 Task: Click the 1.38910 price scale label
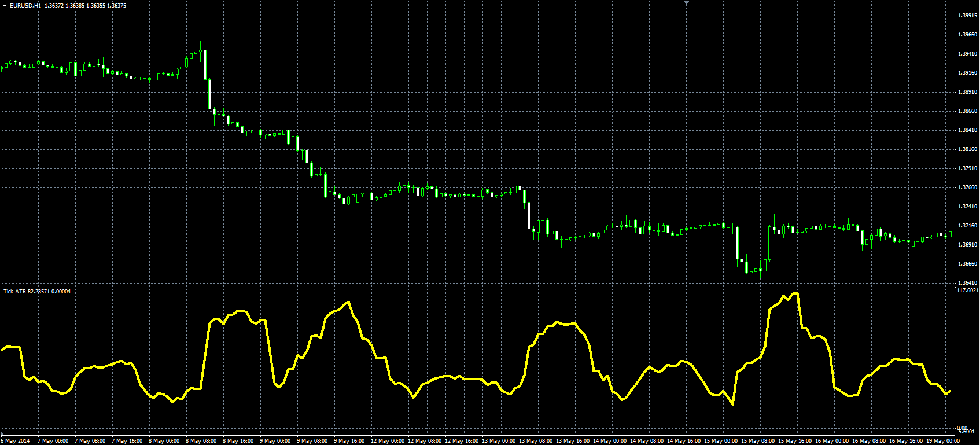tap(967, 92)
